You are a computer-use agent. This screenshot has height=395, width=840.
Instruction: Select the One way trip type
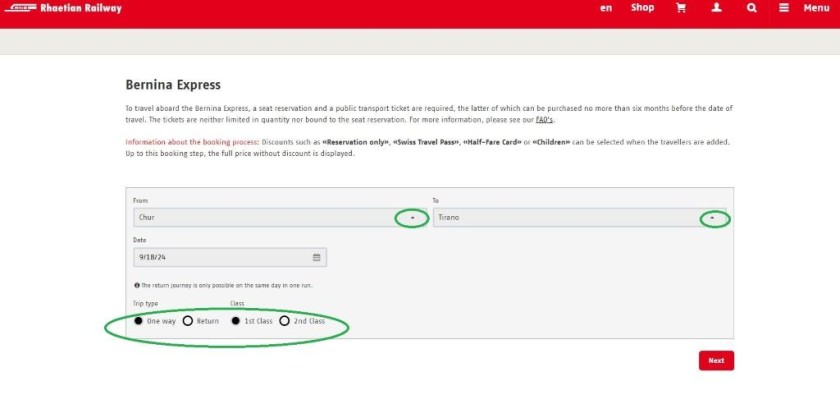[x=139, y=321]
